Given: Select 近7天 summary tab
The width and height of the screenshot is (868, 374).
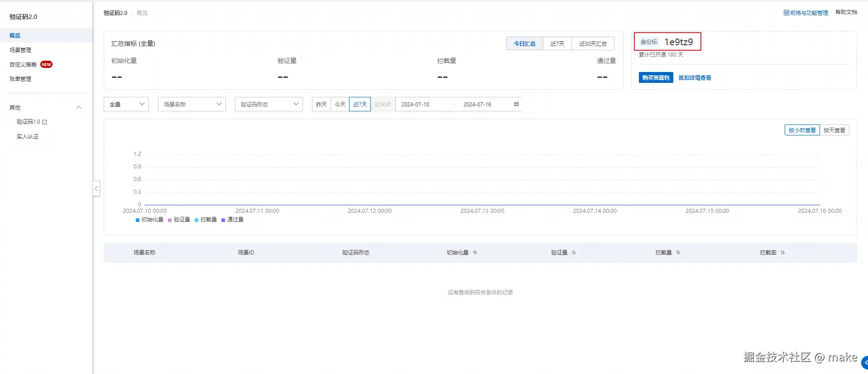Looking at the screenshot, I should coord(557,43).
